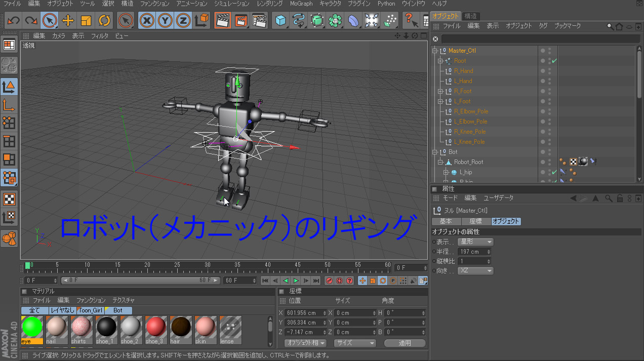Open the MoGraph menu
This screenshot has height=361, width=644.
[301, 4]
